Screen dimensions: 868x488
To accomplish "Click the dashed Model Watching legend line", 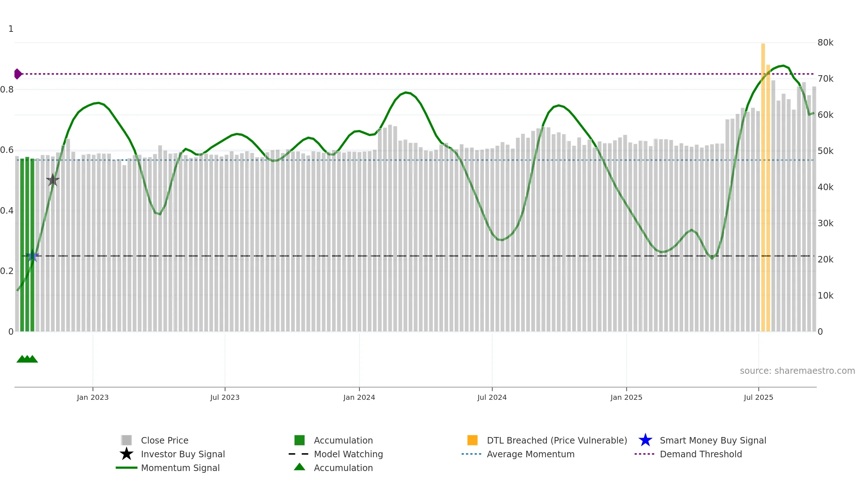I will (x=299, y=454).
